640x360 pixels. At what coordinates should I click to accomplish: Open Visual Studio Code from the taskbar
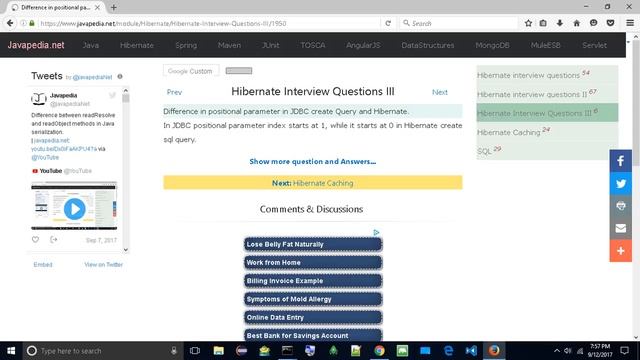[471, 351]
